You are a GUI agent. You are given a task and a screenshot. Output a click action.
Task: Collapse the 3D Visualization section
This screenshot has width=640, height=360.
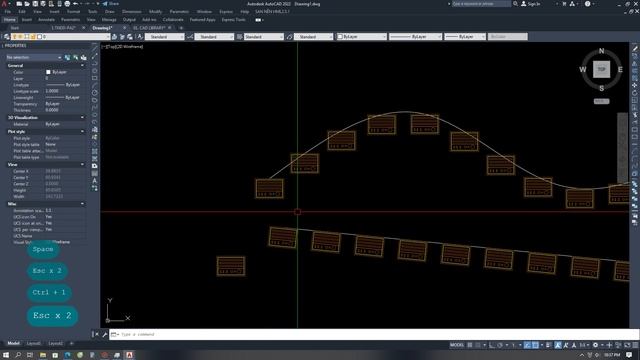tap(82, 118)
